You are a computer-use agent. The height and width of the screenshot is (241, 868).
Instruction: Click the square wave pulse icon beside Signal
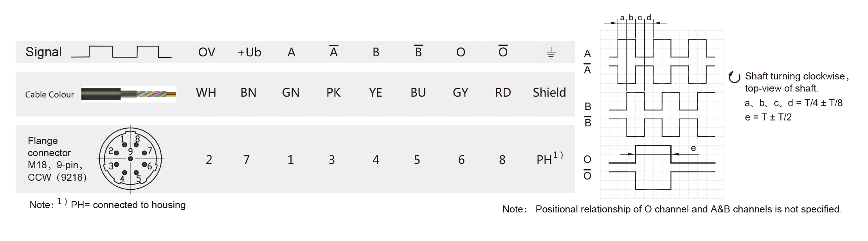coord(121,52)
